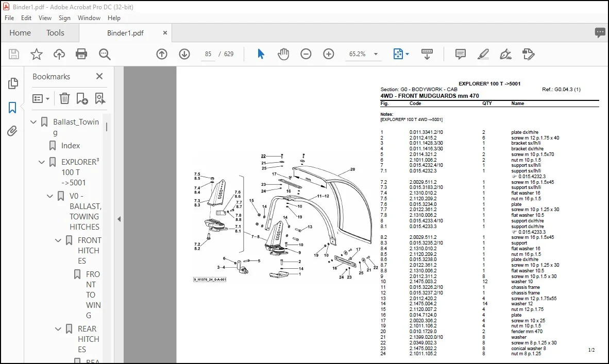Viewport: 609px width, 364px height.
Task: Open the Fill and Sign tool
Action: click(x=505, y=54)
